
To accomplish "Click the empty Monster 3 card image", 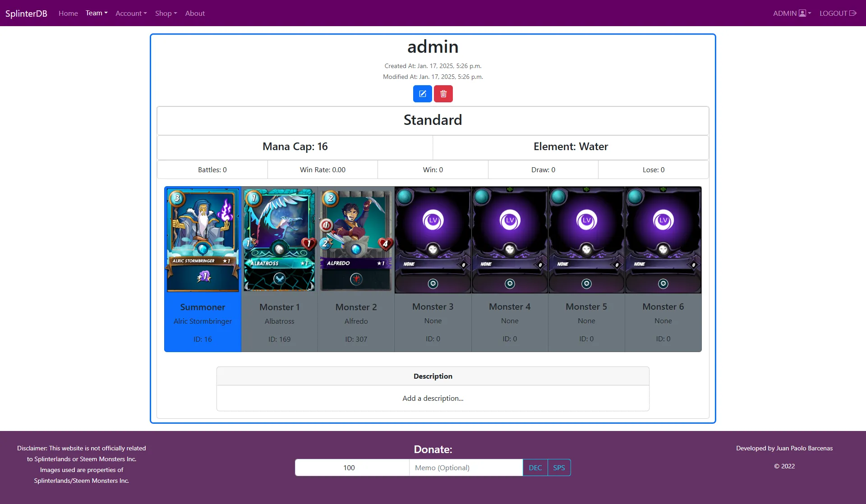I will 433,240.
